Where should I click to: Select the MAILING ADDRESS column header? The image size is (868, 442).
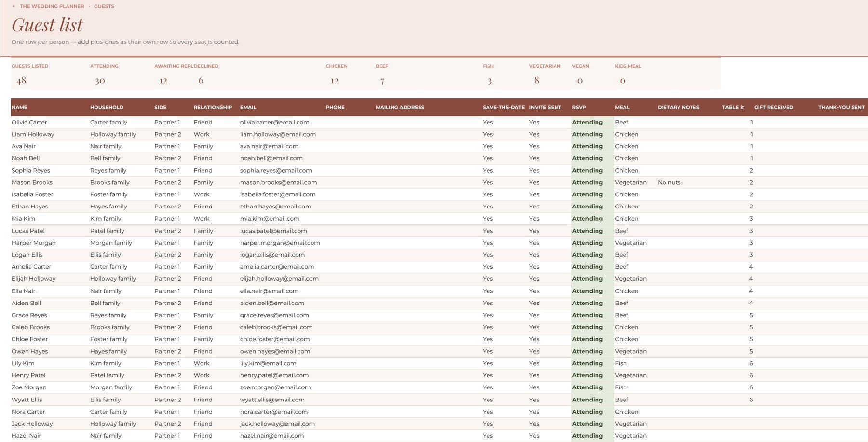click(x=400, y=107)
